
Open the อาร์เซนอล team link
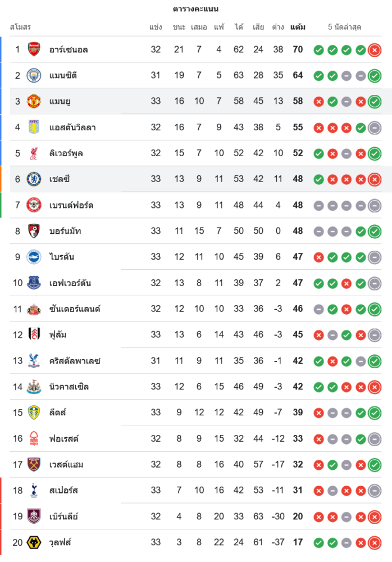tap(69, 49)
